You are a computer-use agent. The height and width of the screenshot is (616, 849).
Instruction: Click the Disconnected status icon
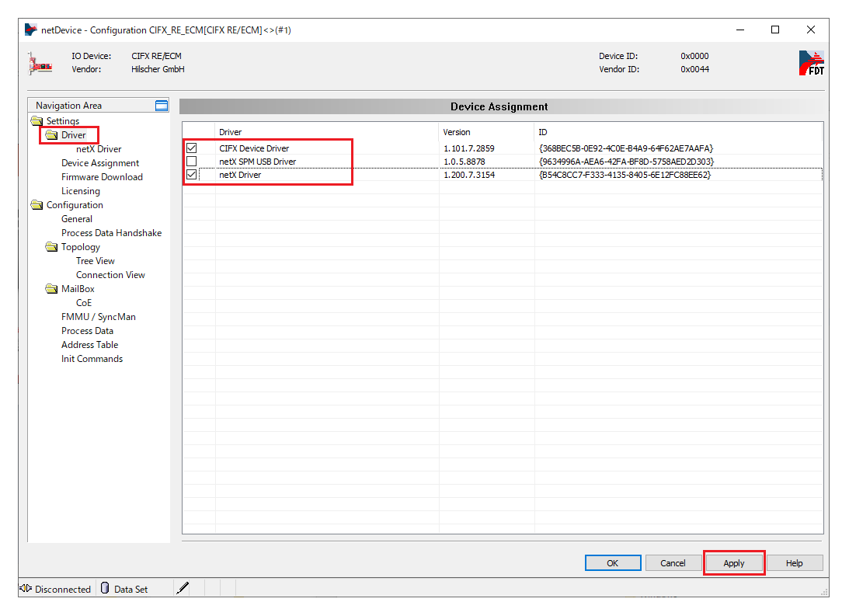(25, 589)
